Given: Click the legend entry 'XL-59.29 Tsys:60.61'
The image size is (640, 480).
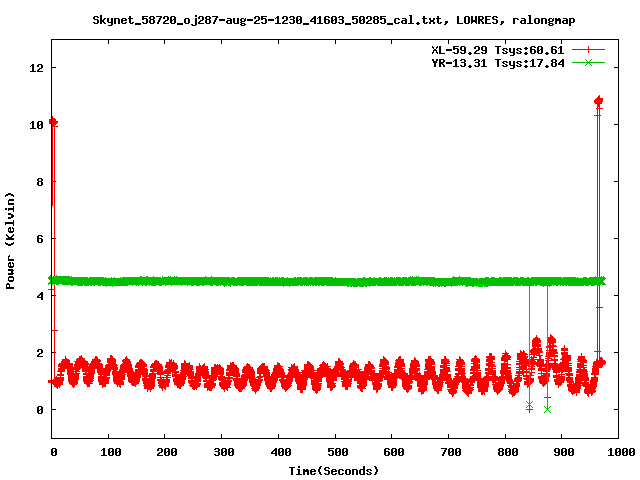Looking at the screenshot, I should (x=498, y=50).
